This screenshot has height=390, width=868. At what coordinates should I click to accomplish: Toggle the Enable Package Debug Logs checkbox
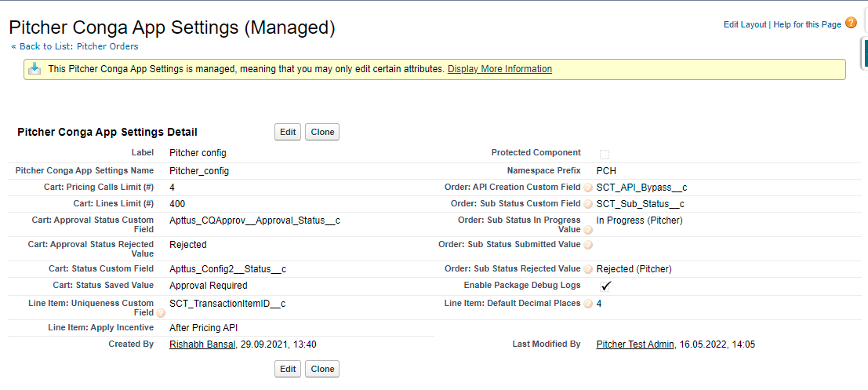[x=605, y=286]
